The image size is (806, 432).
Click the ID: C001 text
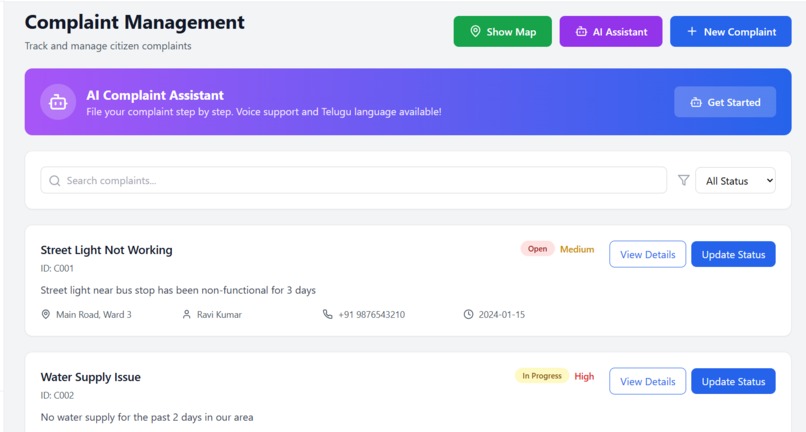click(x=57, y=268)
